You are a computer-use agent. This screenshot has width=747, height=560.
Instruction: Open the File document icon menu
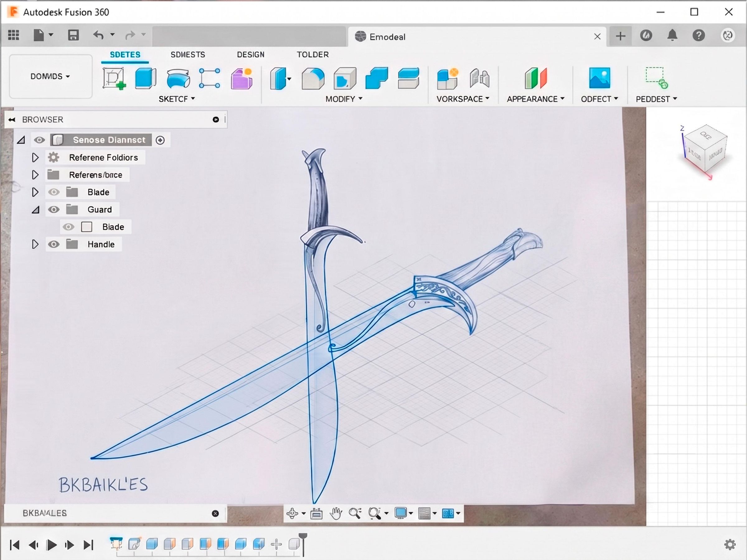point(39,35)
